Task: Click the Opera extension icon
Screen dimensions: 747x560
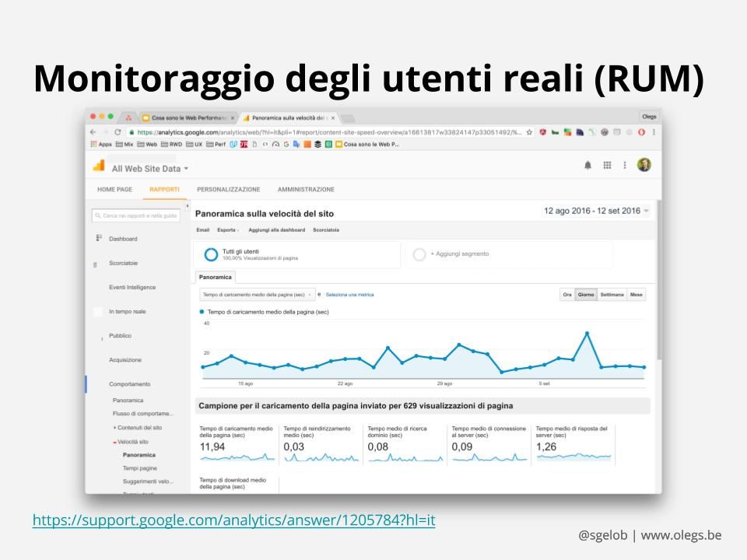Action: [x=641, y=132]
